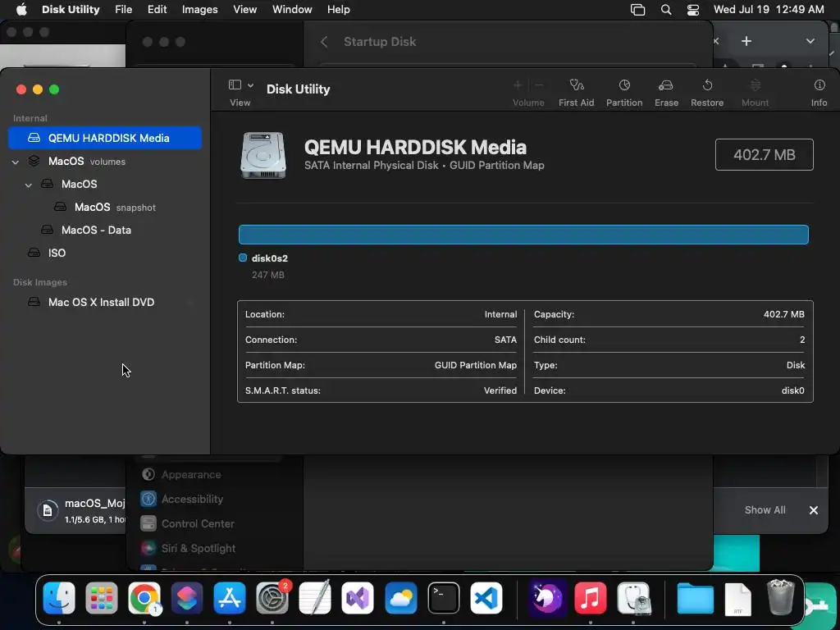The width and height of the screenshot is (840, 630).
Task: Open Visual Studio Code from the Dock
Action: 486,598
